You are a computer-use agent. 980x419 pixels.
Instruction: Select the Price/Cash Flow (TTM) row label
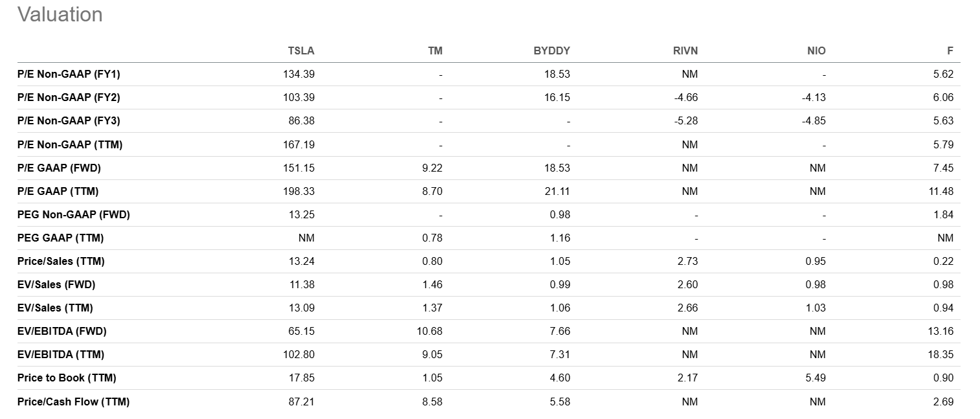(x=73, y=402)
